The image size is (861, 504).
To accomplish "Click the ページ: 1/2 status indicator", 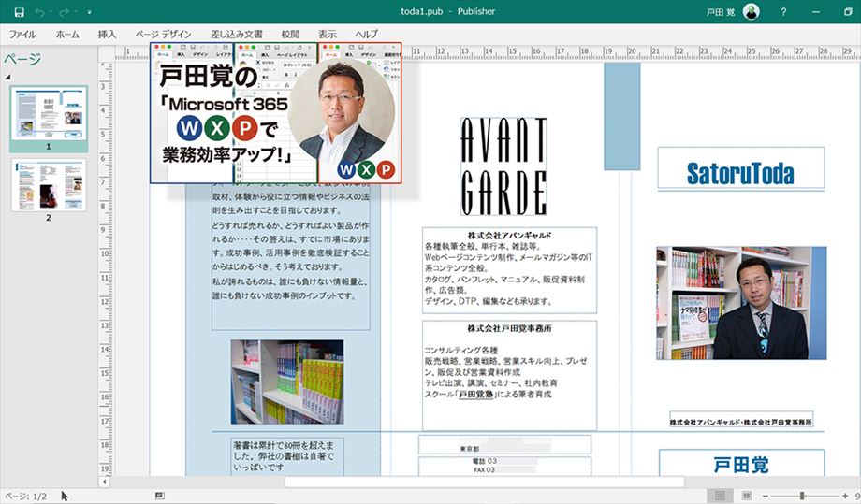I will [x=26, y=496].
